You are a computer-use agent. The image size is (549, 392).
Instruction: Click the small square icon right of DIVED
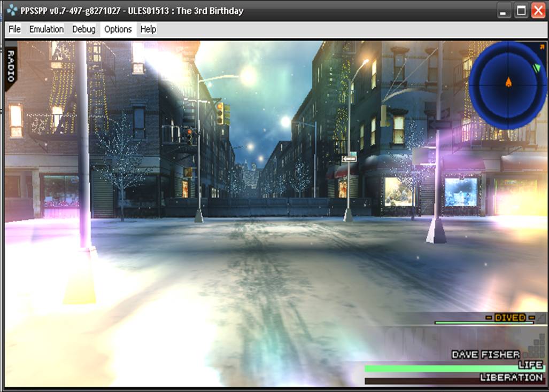pos(540,318)
